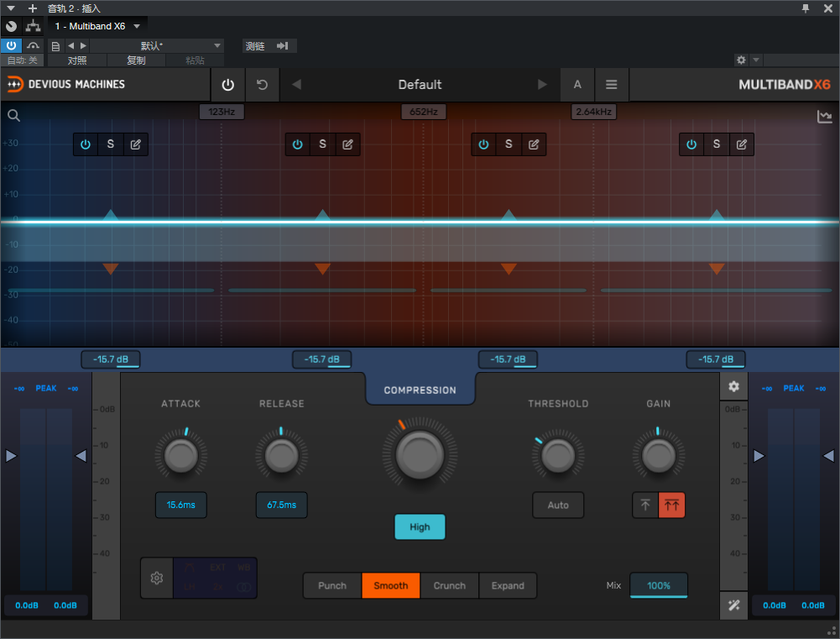Click the gear icon above output meter
This screenshot has width=840, height=639.
coord(733,387)
